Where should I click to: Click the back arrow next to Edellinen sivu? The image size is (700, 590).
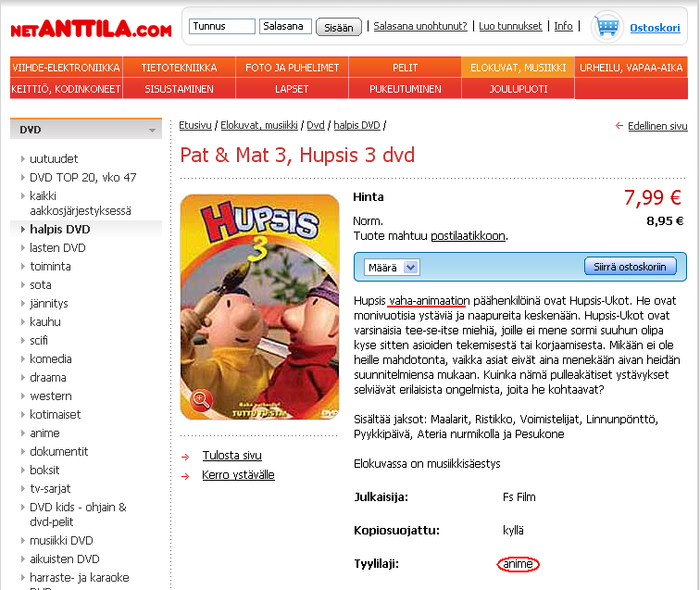tap(619, 126)
